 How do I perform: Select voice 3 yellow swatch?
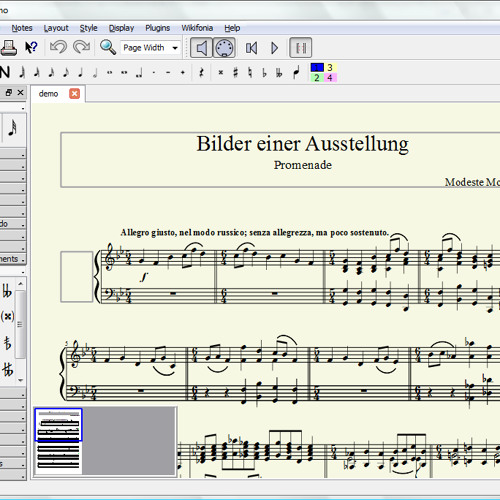[330, 68]
